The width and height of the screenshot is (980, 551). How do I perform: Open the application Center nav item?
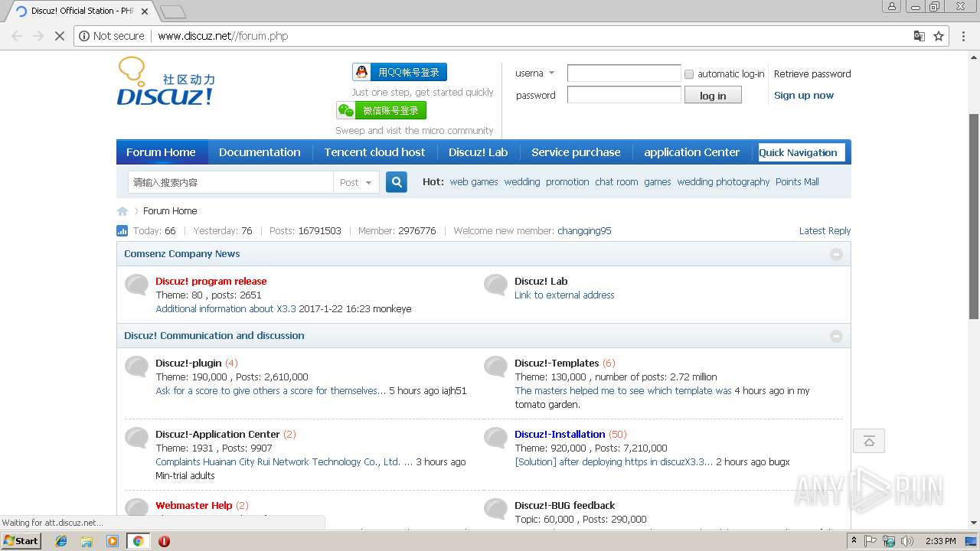(692, 152)
